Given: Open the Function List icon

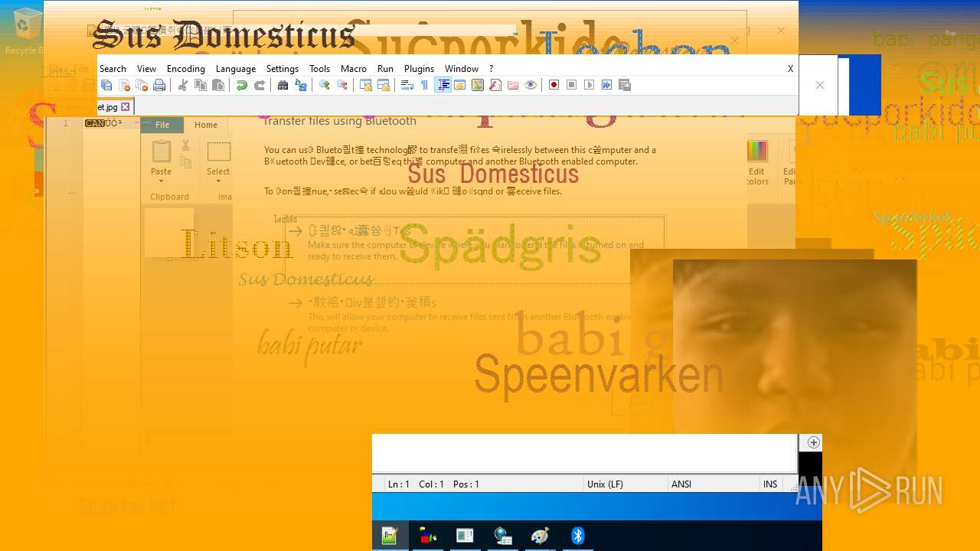Looking at the screenshot, I should point(495,85).
